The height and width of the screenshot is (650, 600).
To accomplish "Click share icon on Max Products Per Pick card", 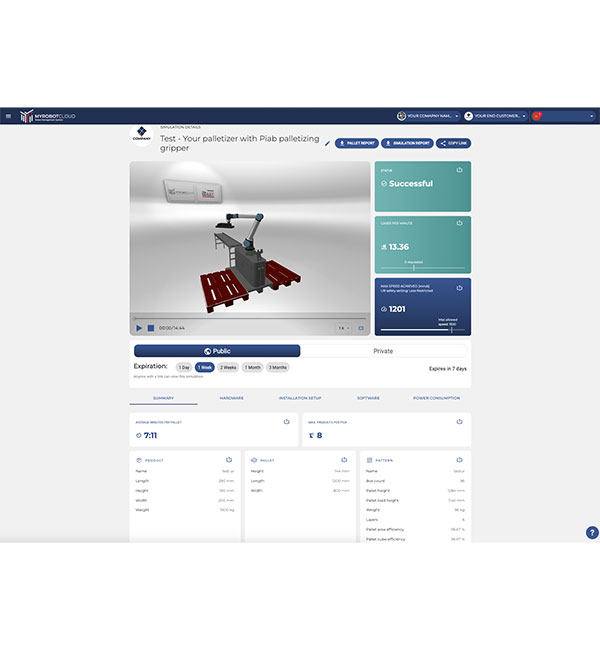I will (x=459, y=422).
